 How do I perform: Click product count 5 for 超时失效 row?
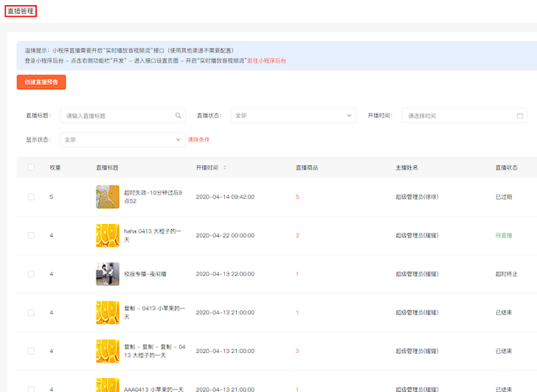(x=297, y=197)
